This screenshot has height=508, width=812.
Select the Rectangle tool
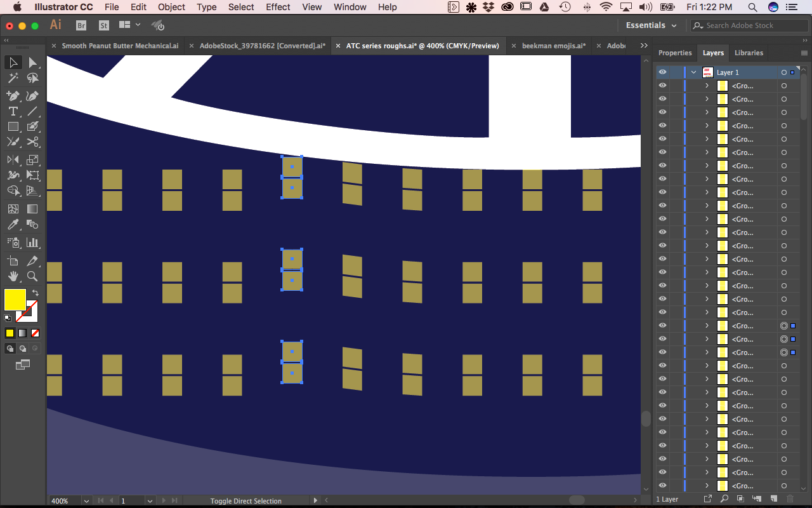[13, 127]
